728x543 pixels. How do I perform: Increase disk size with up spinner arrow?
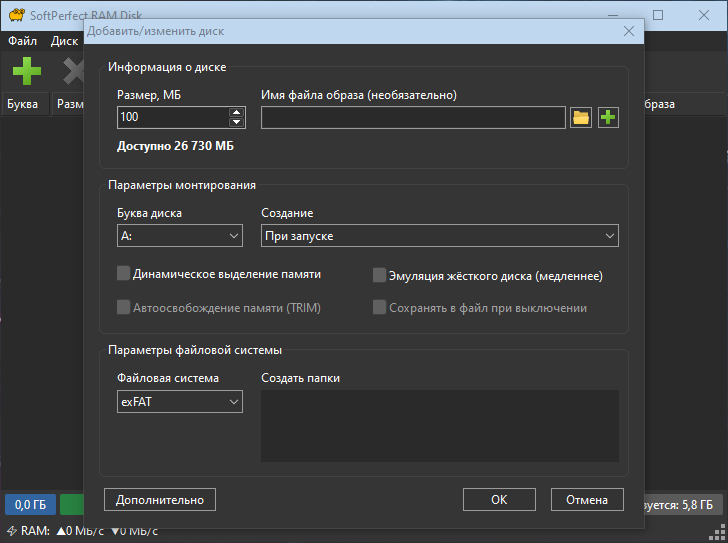click(x=236, y=112)
